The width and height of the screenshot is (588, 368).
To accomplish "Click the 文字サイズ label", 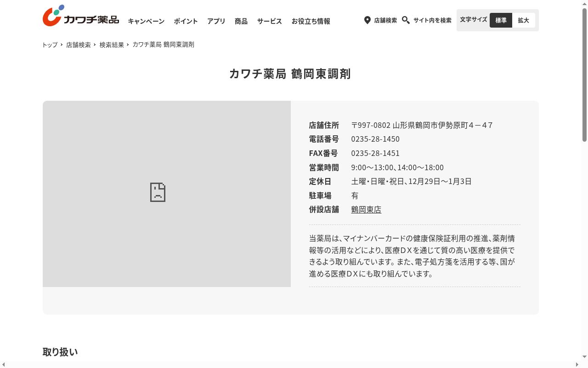I will coord(473,20).
